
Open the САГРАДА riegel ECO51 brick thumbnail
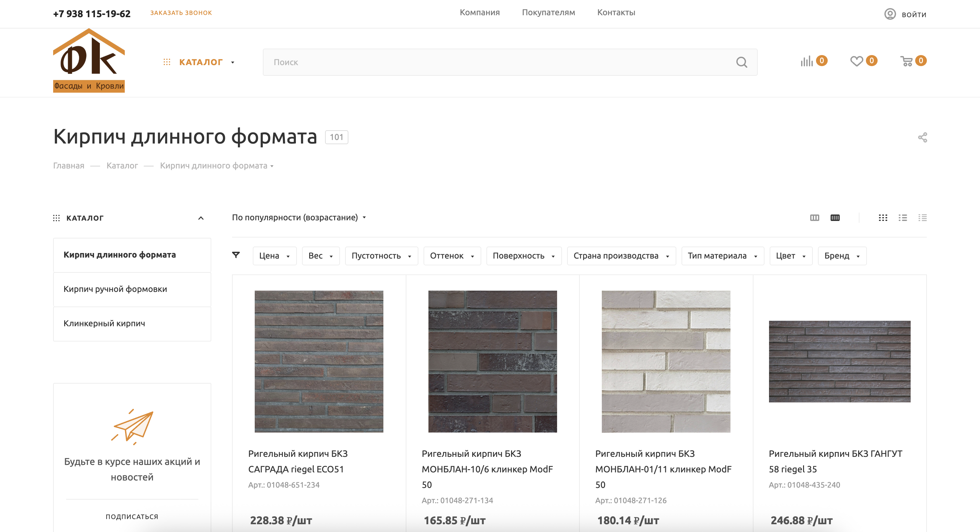[x=319, y=362]
